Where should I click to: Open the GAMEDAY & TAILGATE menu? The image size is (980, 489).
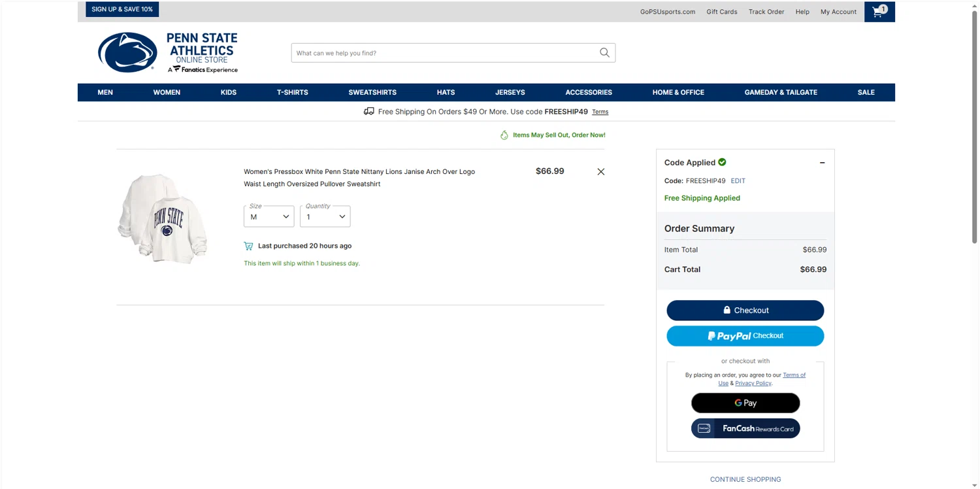coord(781,92)
